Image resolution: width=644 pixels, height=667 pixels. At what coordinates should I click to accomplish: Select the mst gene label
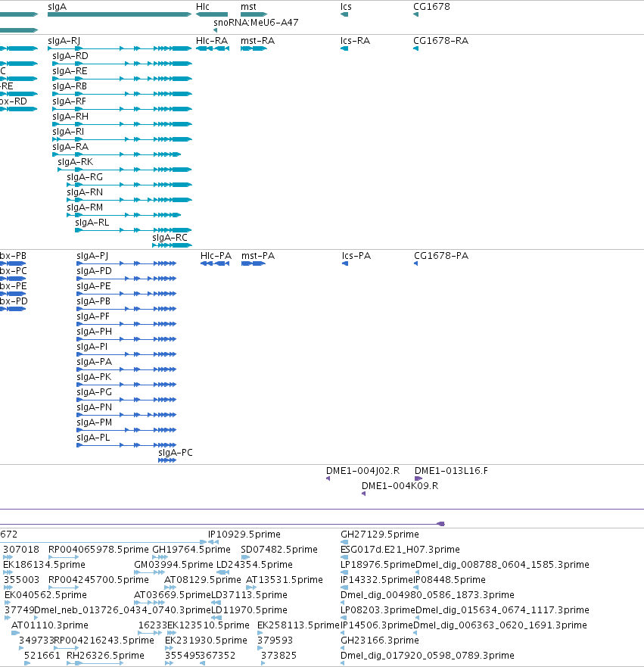[249, 7]
